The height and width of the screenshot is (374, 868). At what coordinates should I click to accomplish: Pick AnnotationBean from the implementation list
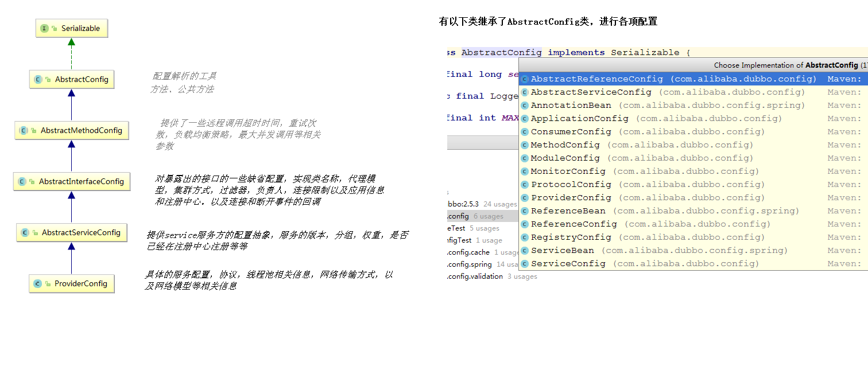pos(693,105)
